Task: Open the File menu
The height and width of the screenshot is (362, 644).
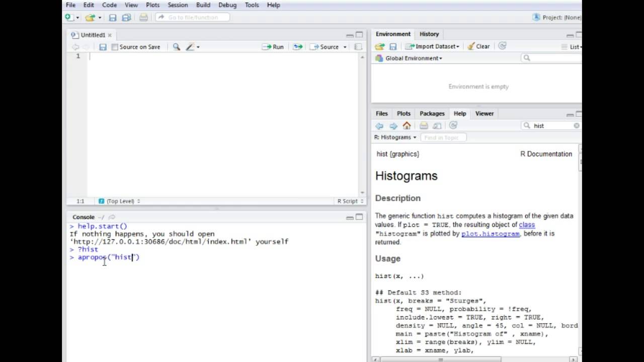Action: [x=70, y=5]
